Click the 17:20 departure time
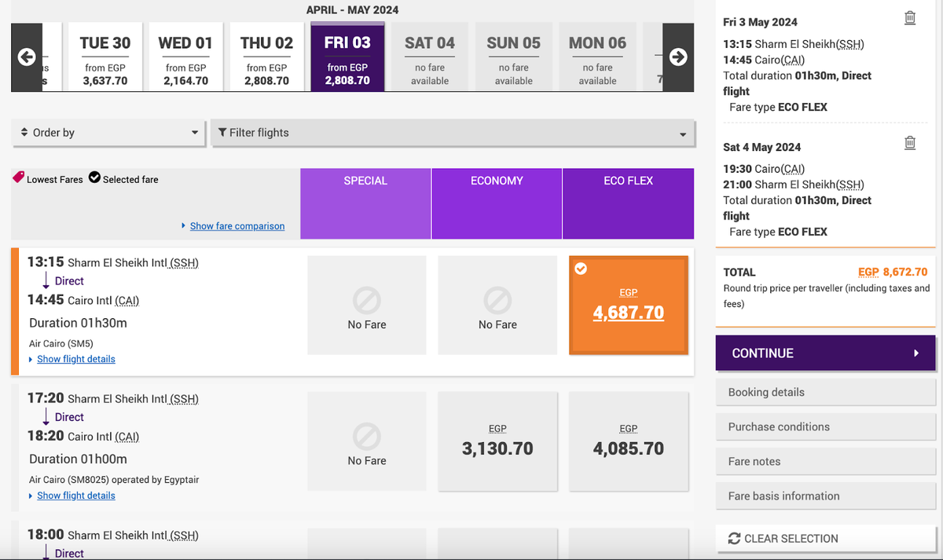 pos(46,398)
